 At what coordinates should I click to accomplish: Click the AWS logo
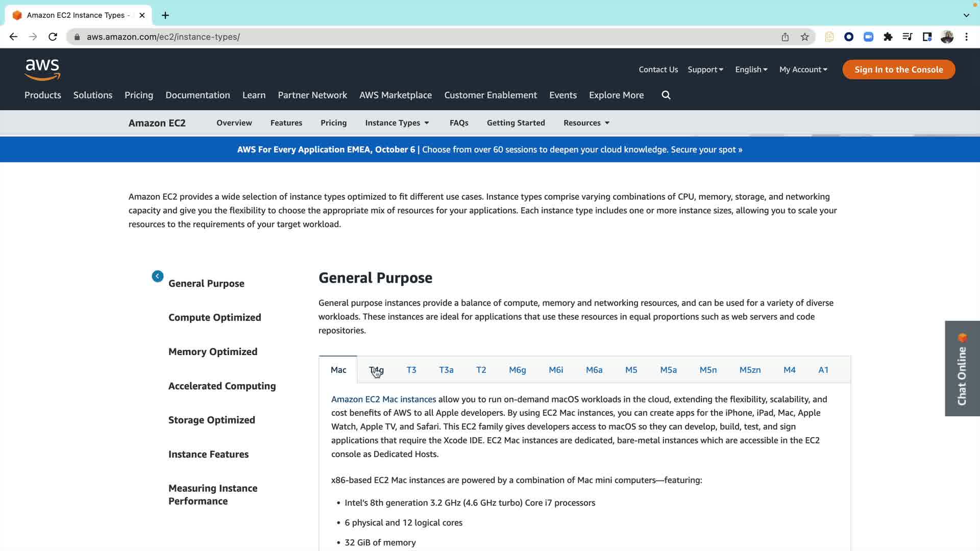[42, 69]
